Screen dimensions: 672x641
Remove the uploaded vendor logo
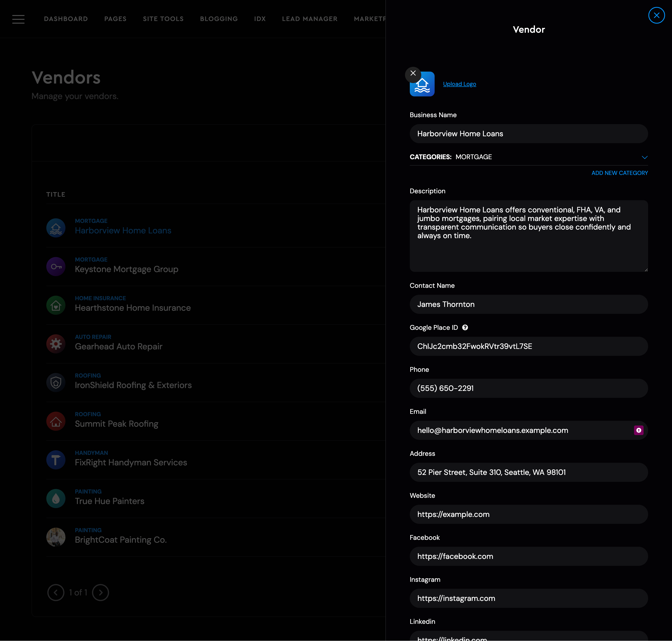tap(413, 73)
